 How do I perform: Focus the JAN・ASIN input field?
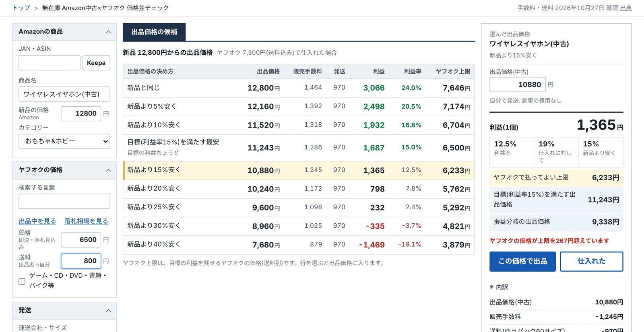click(50, 63)
